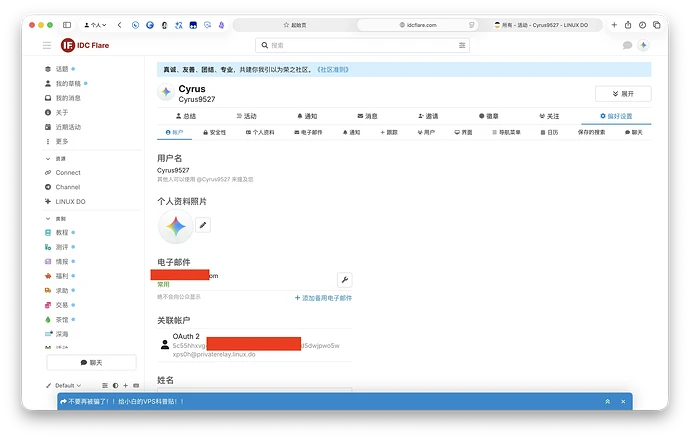This screenshot has width=690, height=438.
Task: Open the user avatar menu in header
Action: pyautogui.click(x=643, y=45)
